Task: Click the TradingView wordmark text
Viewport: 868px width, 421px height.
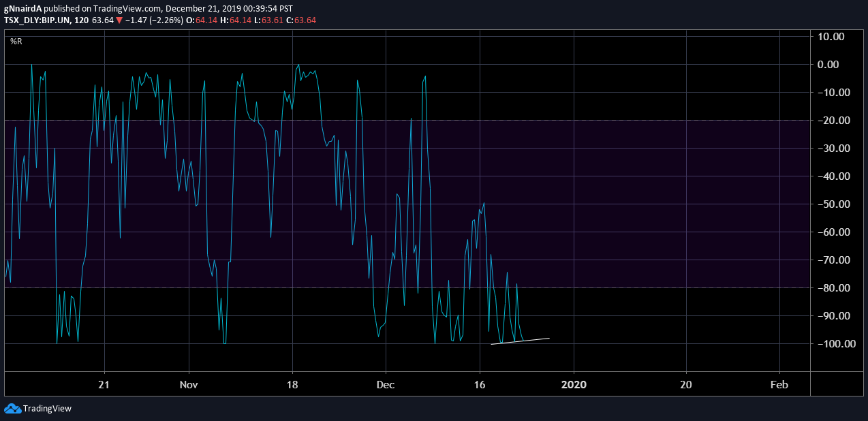Action: (47, 409)
